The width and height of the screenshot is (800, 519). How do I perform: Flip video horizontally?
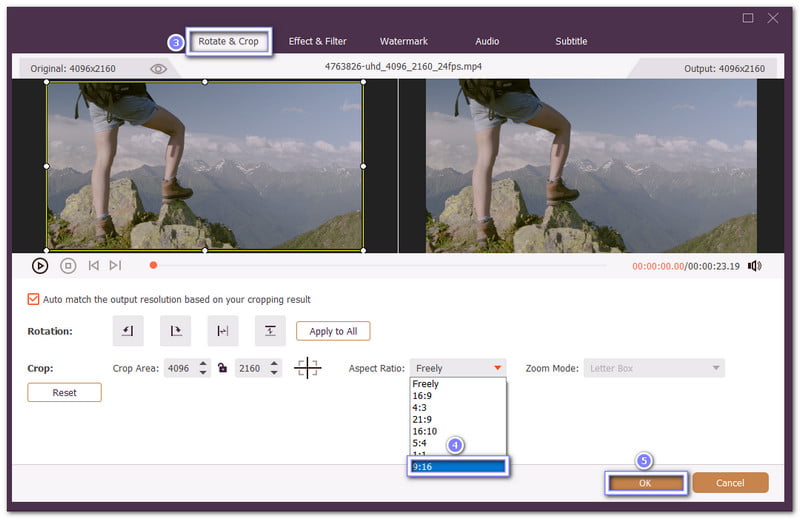click(223, 331)
